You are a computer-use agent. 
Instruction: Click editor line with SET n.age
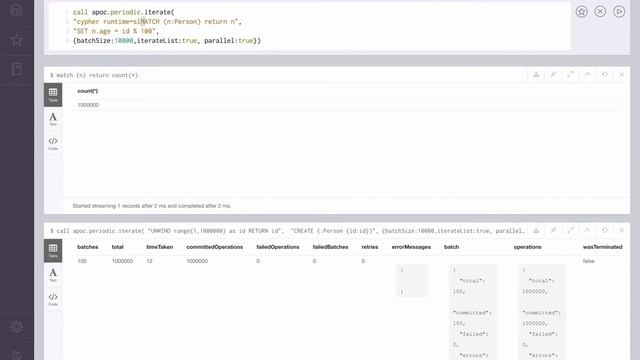coord(116,31)
